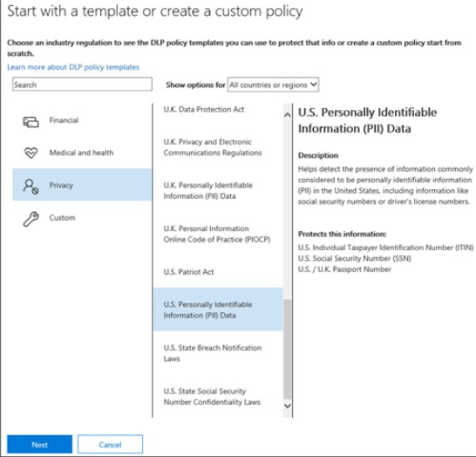Image resolution: width=476 pixels, height=457 pixels.
Task: Focus the Search input field
Action: (x=82, y=84)
